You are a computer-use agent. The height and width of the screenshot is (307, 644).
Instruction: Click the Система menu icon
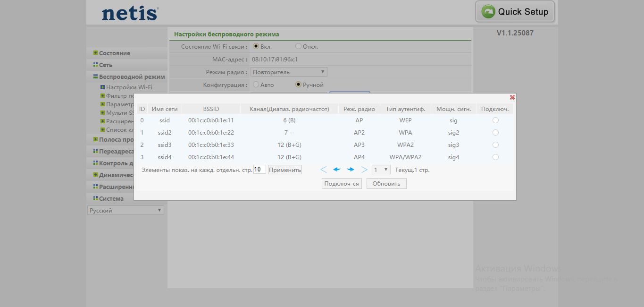[95, 198]
